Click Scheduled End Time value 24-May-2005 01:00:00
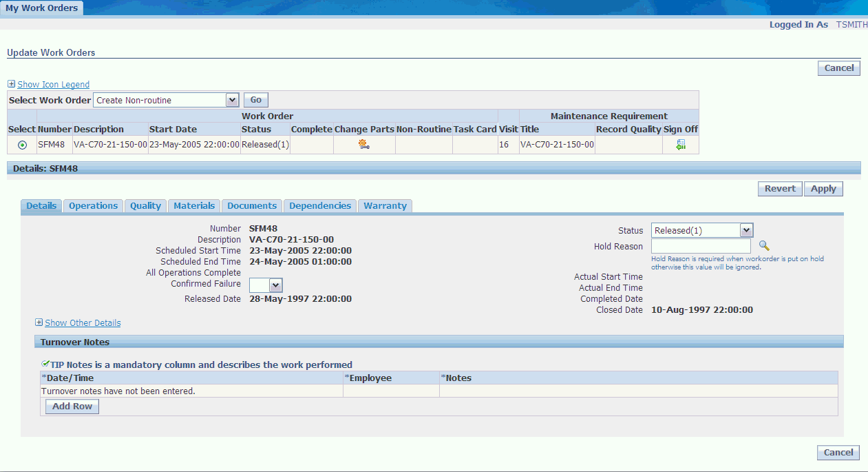The width and height of the screenshot is (868, 472). coord(300,262)
